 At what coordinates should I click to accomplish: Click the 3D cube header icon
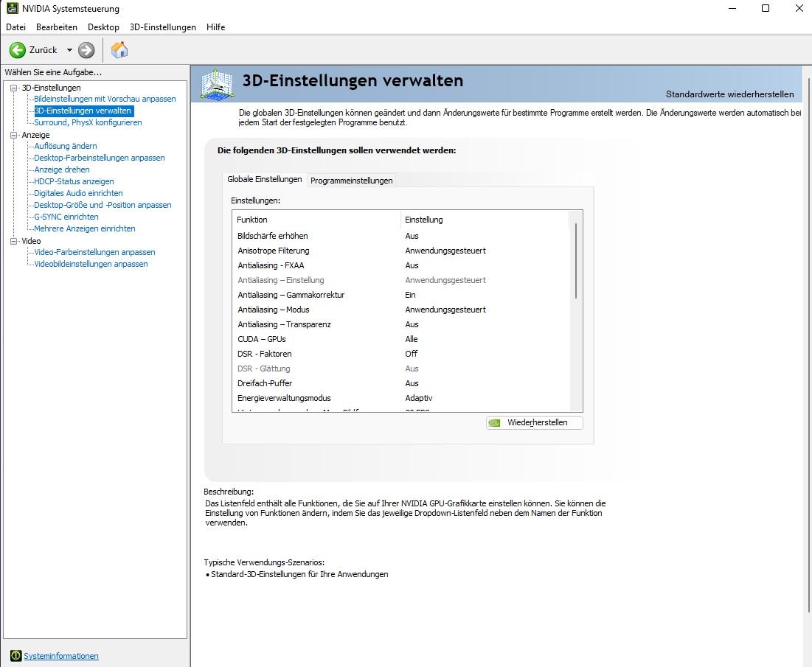pyautogui.click(x=218, y=84)
